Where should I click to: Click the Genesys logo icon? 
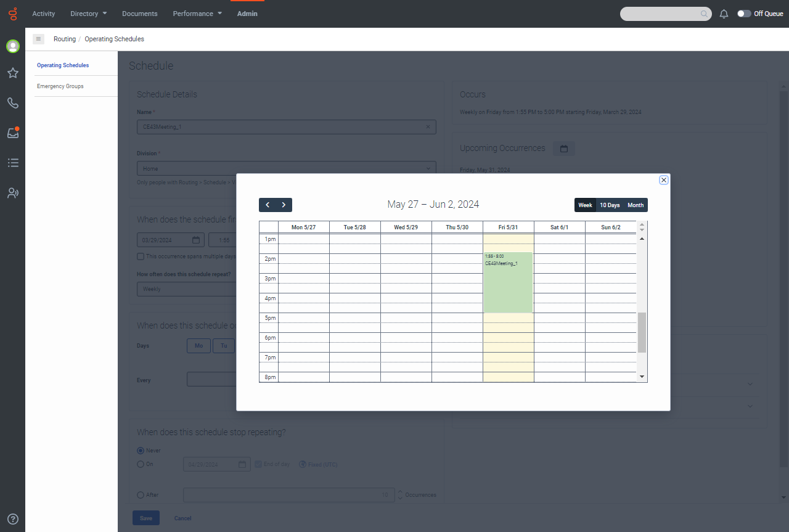[x=12, y=14]
